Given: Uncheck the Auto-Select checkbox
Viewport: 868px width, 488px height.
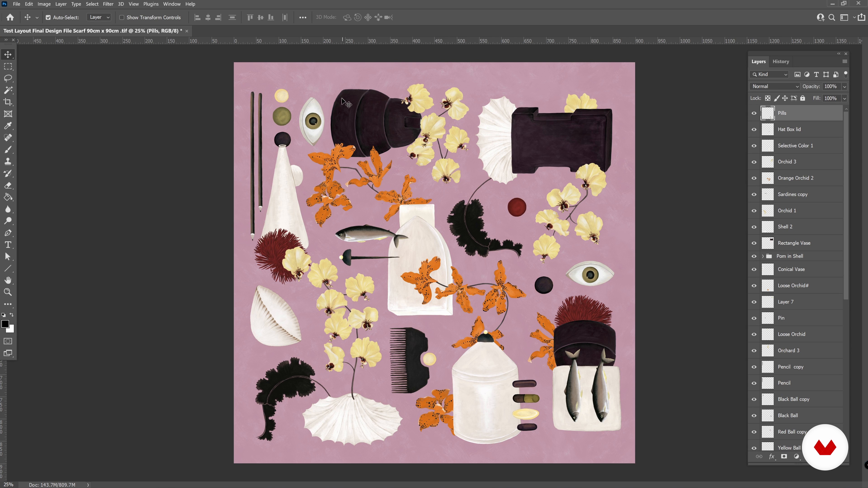Looking at the screenshot, I should point(48,18).
